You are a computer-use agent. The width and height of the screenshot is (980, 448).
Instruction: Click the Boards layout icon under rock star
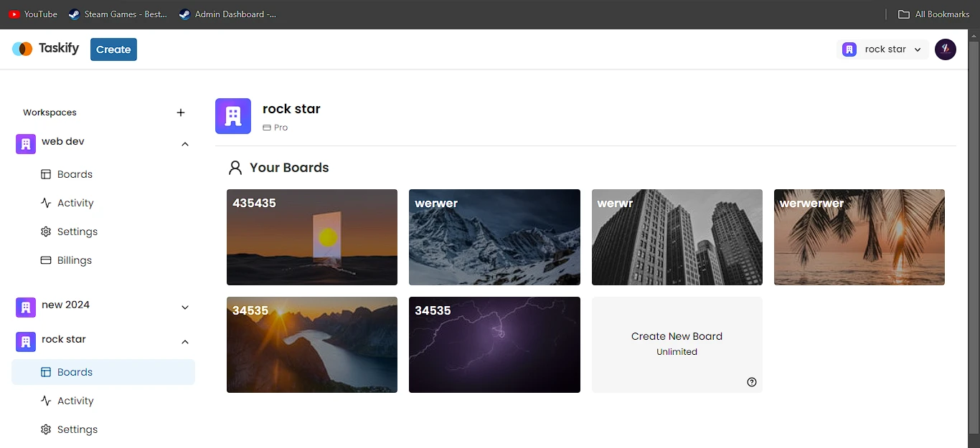coord(46,372)
